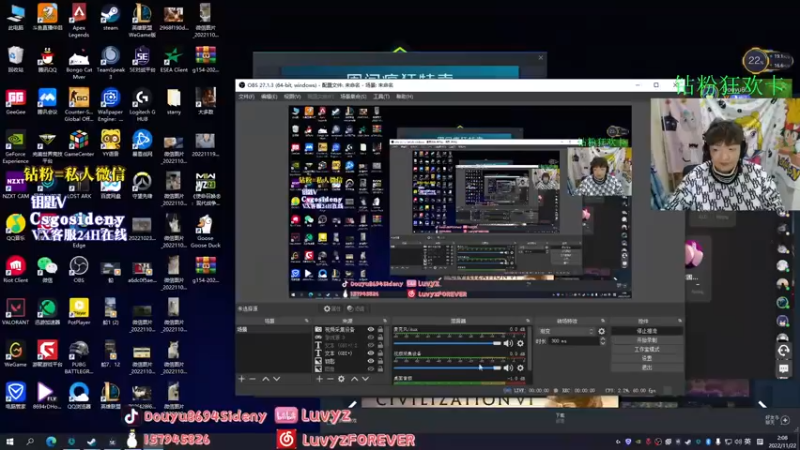Open the Bongo Cat Mver shortcut

79,62
